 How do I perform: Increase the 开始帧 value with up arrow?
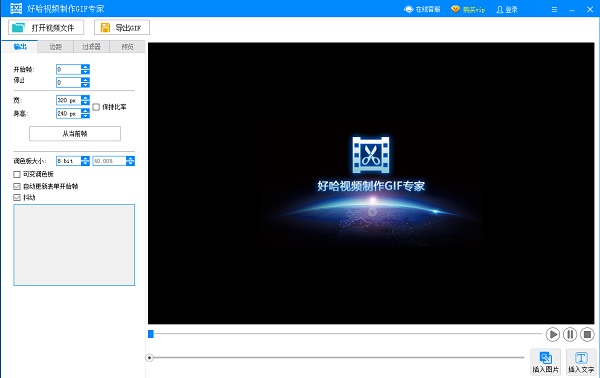point(85,67)
